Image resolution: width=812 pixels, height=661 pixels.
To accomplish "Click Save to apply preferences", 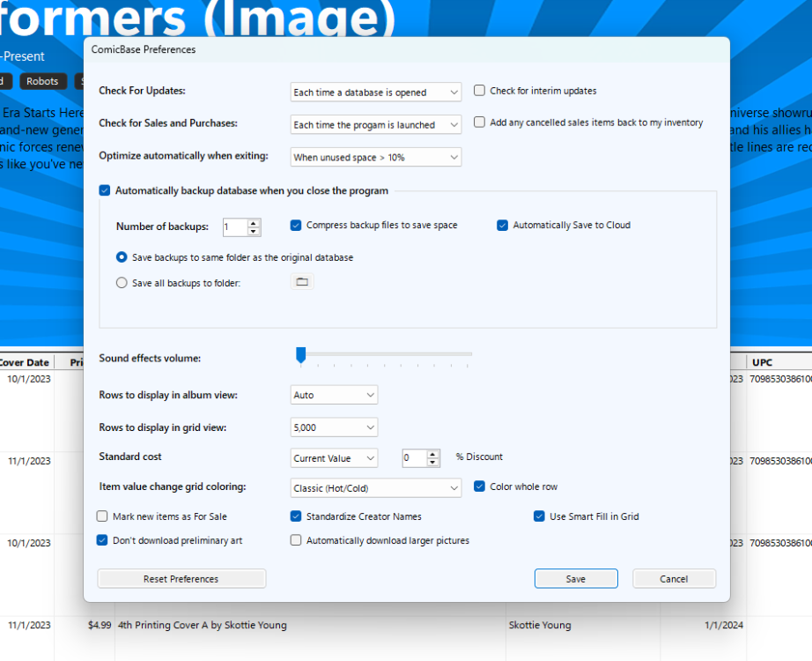I will (576, 578).
